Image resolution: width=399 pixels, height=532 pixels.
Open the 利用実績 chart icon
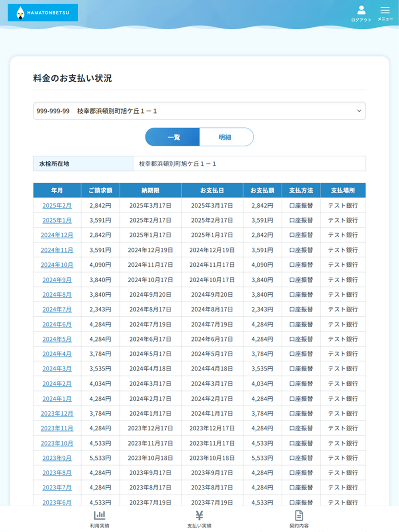[x=100, y=515]
